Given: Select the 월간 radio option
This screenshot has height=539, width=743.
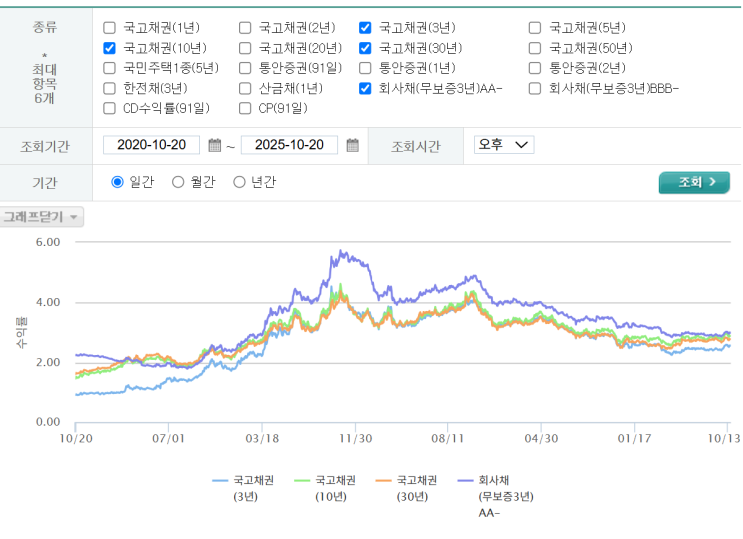Looking at the screenshot, I should [x=178, y=182].
